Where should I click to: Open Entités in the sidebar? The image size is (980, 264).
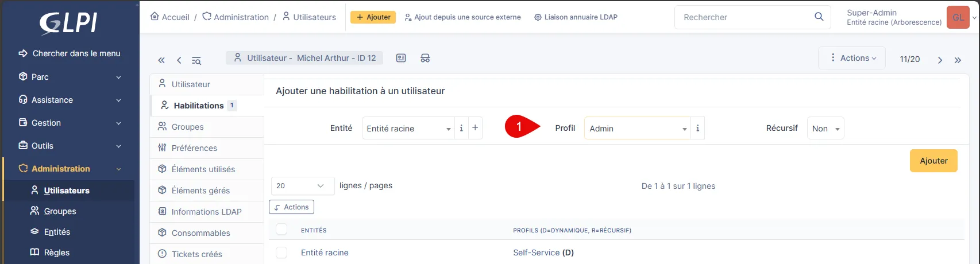click(69, 232)
